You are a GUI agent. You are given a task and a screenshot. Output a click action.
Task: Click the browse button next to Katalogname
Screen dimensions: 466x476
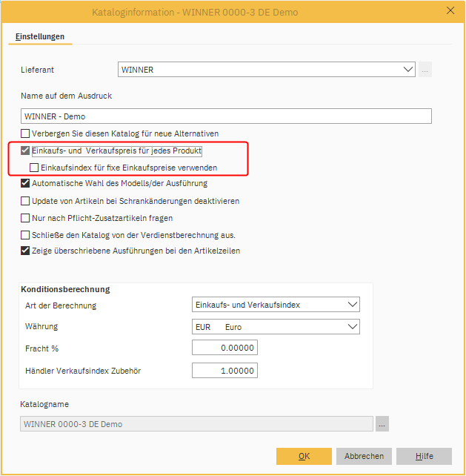click(x=382, y=424)
